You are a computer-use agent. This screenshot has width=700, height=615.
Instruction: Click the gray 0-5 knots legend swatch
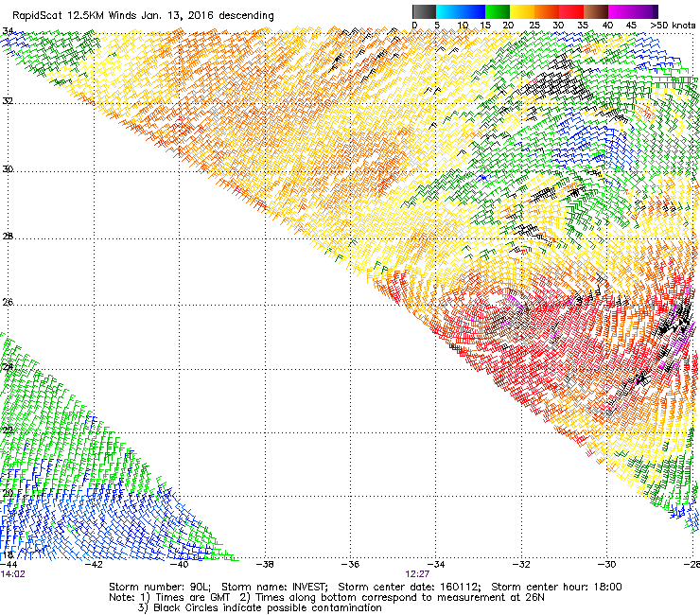pyautogui.click(x=424, y=11)
